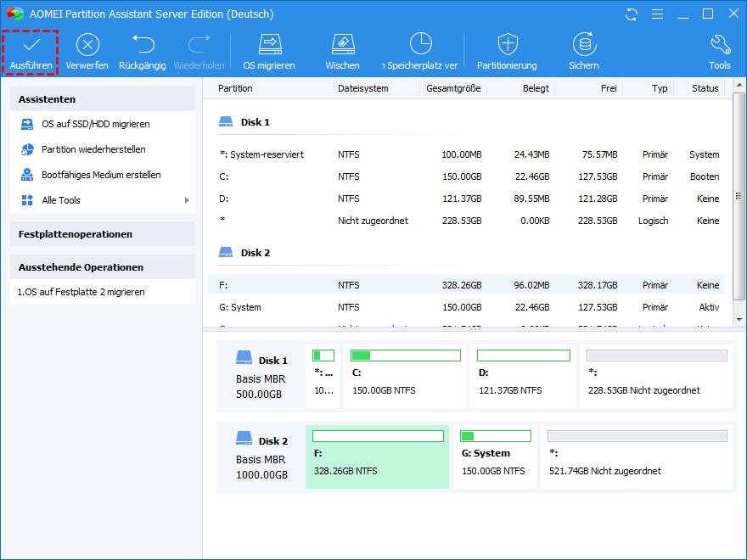Select Disk 1 header in partition list
Viewport: 747px width, 560px height.
click(244, 122)
